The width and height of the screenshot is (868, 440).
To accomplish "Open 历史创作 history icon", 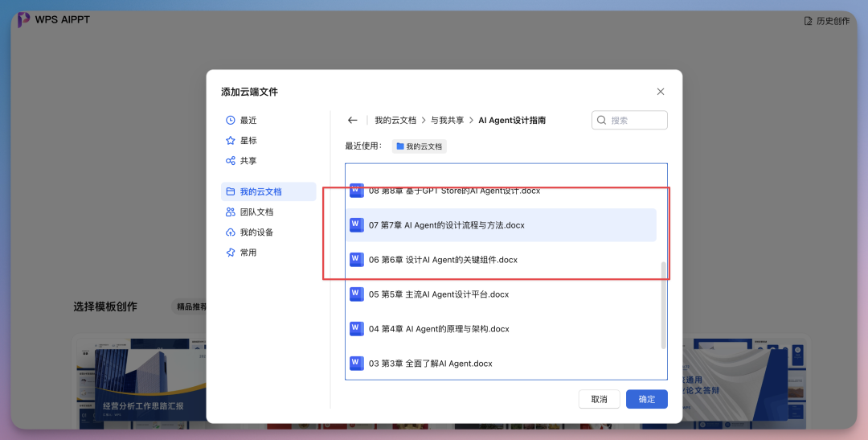I will (x=809, y=21).
